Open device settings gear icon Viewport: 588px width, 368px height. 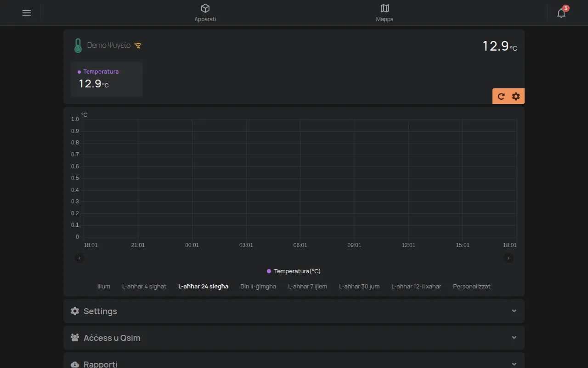[x=516, y=96]
